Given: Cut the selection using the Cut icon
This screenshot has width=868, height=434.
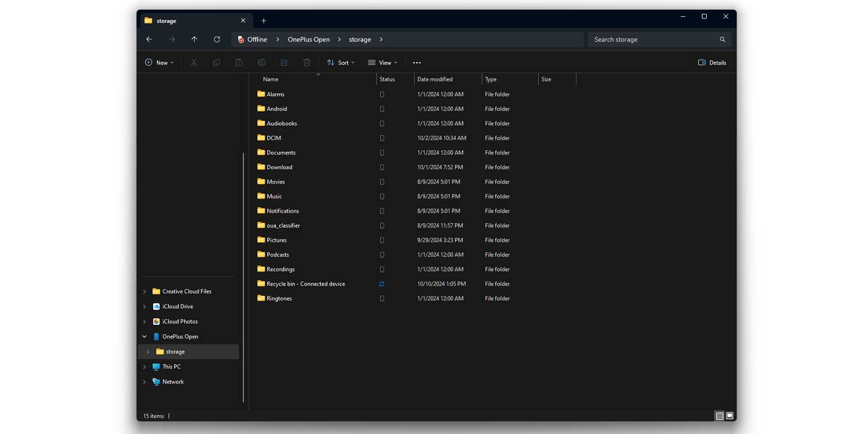Looking at the screenshot, I should (x=193, y=62).
